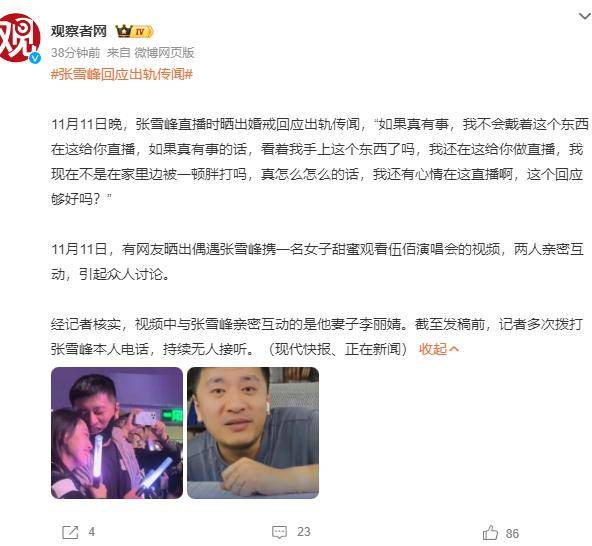The height and width of the screenshot is (546, 592).
Task: Open the 张雪峰回应出轨传闻 hashtag topic
Action: 122,74
